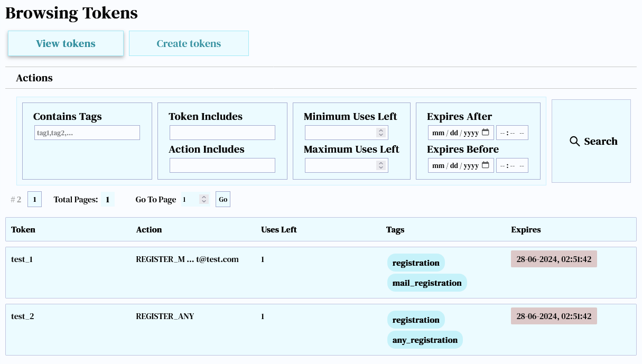Click the Go To Page number input
This screenshot has height=364, width=642.
196,199
